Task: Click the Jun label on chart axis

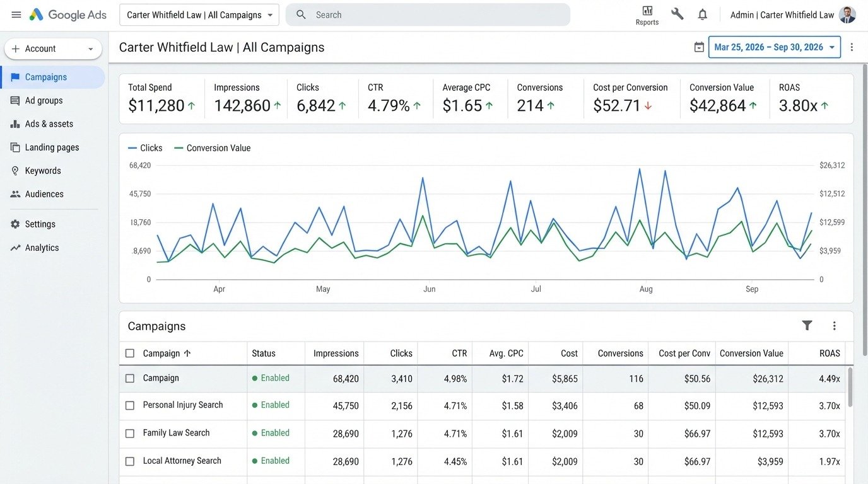Action: click(429, 289)
